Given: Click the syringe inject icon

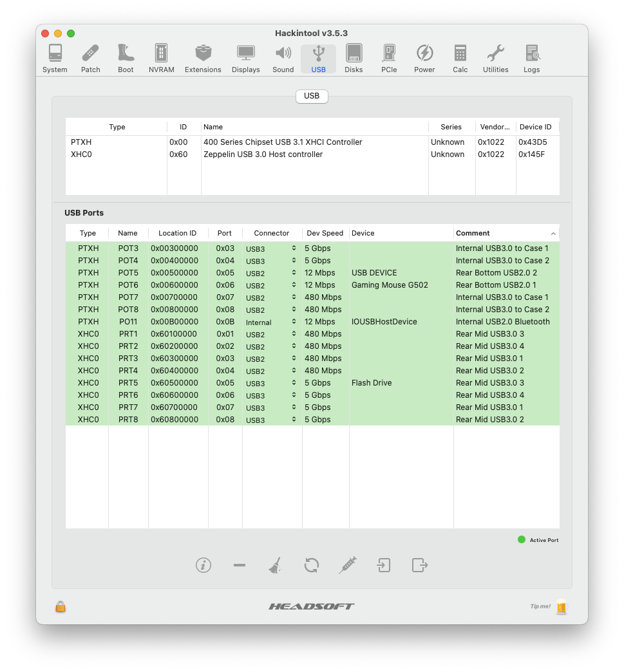Looking at the screenshot, I should (348, 565).
